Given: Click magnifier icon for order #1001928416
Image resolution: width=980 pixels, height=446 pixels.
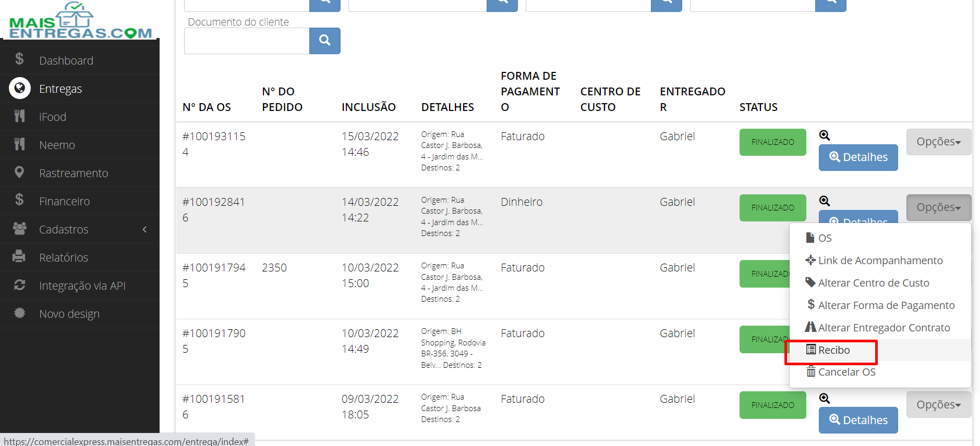Looking at the screenshot, I should [x=825, y=201].
